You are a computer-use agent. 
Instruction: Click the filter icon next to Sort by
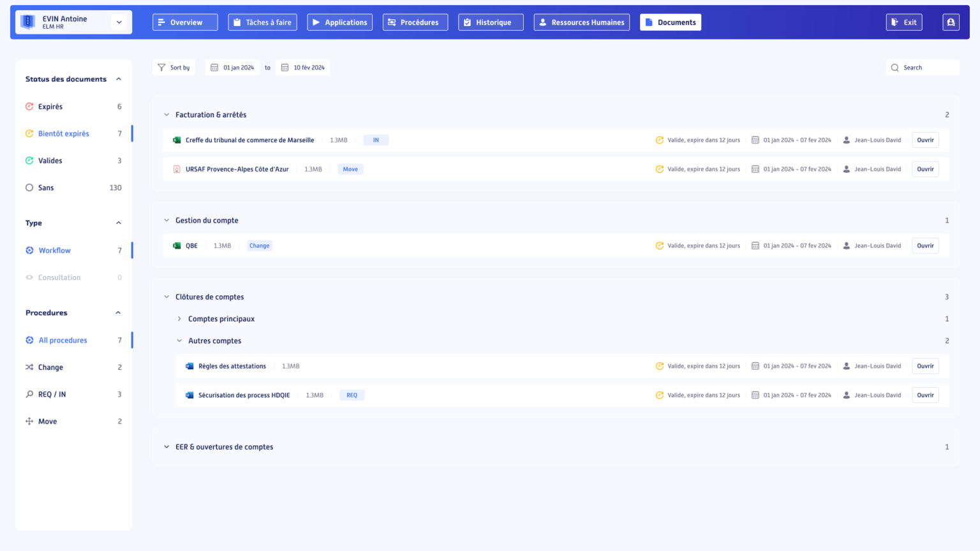(x=161, y=67)
